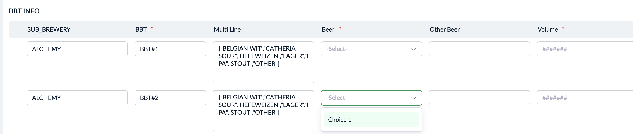Screen dimensions: 644x134
Task: Open the Beer dropdown in the BBT#1 row
Action: (371, 49)
